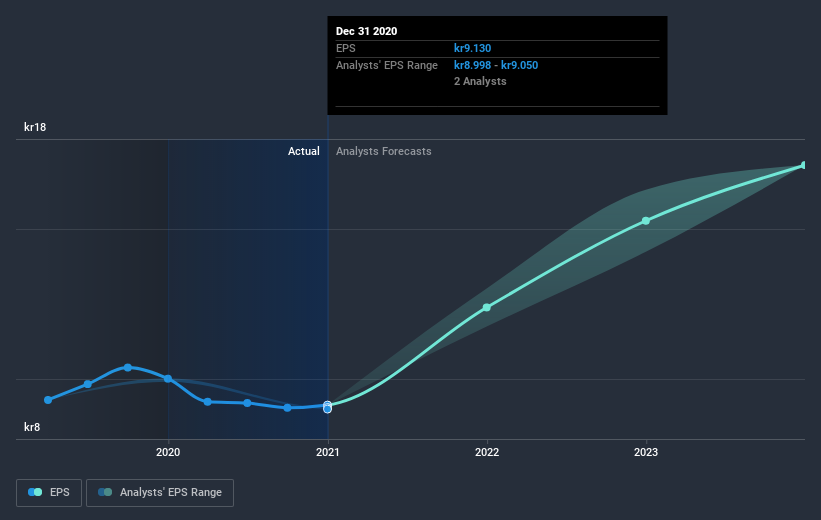Click the Dec 31 2020 tooltip heading
This screenshot has width=821, height=520.
click(367, 31)
